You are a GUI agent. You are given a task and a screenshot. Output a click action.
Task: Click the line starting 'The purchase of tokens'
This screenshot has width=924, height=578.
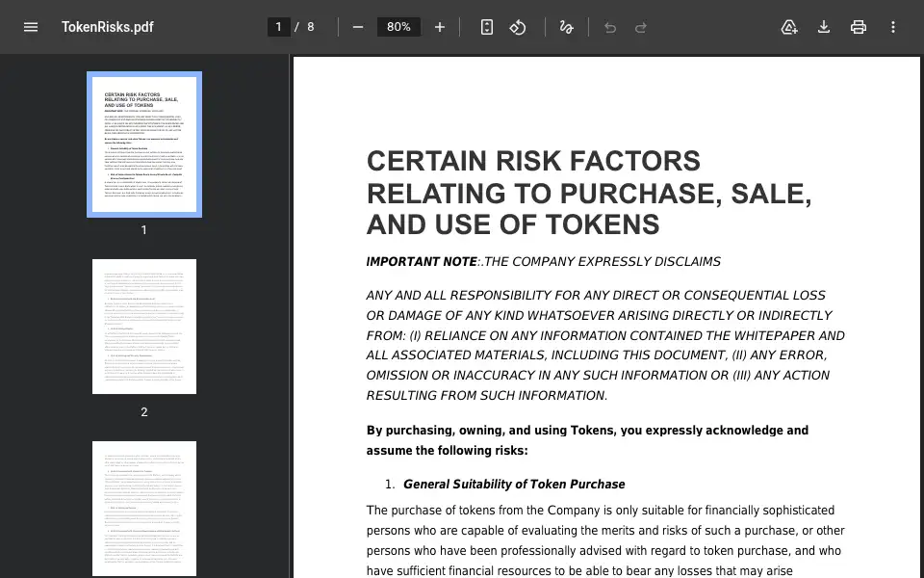[x=601, y=511]
